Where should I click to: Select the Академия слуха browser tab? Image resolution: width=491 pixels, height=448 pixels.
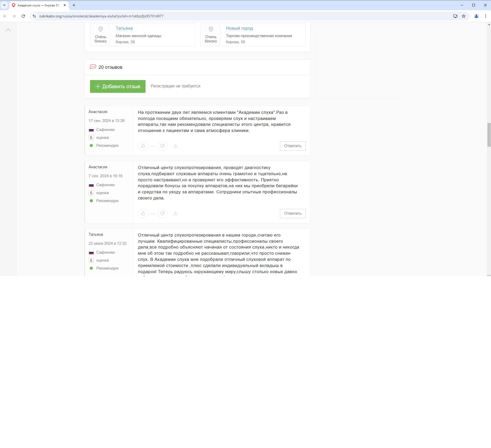pyautogui.click(x=38, y=5)
